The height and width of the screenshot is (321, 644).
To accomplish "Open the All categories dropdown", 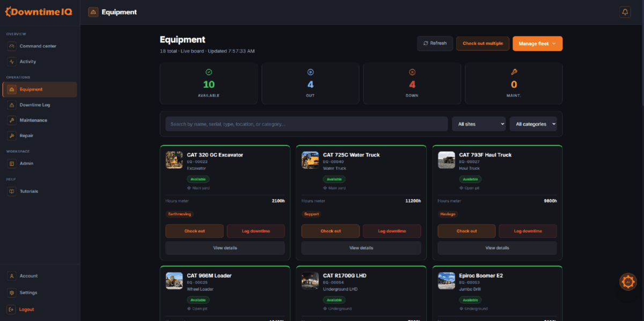I will pos(533,124).
